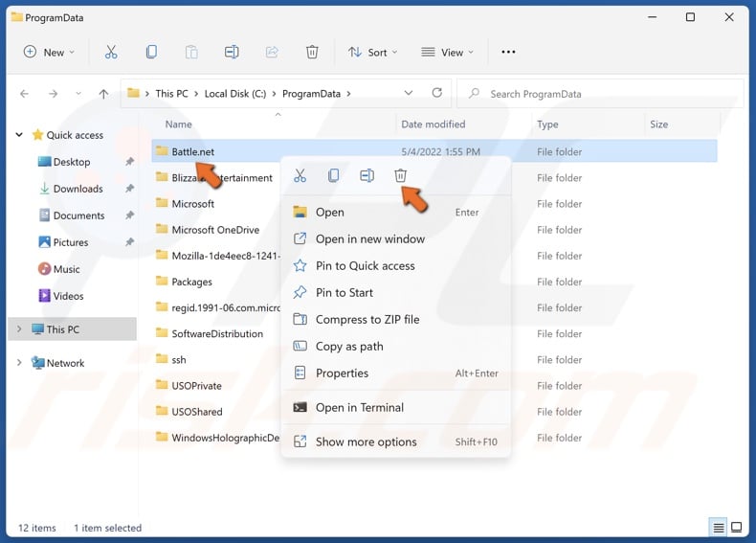The height and width of the screenshot is (543, 756).
Task: Click the Rename icon in the context menu
Action: [x=367, y=175]
